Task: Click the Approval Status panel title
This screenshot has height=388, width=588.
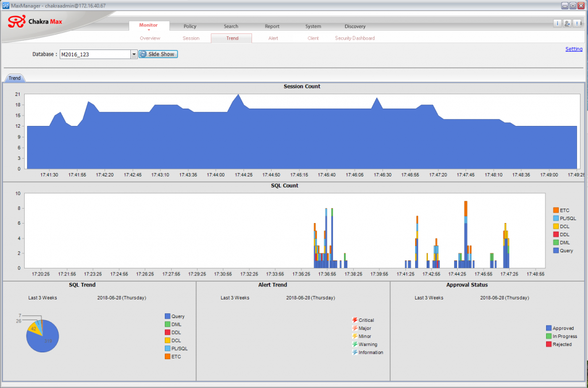Action: coord(467,285)
